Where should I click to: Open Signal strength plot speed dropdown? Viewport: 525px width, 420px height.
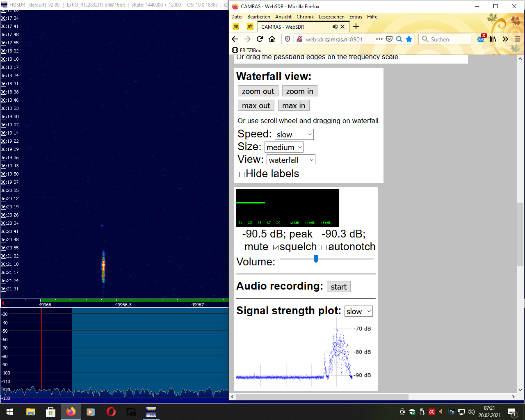(x=358, y=311)
